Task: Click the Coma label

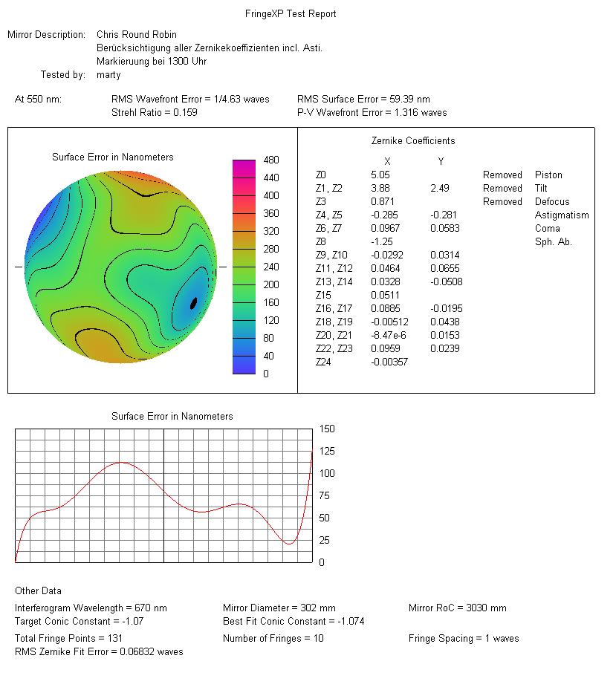Action: click(548, 228)
